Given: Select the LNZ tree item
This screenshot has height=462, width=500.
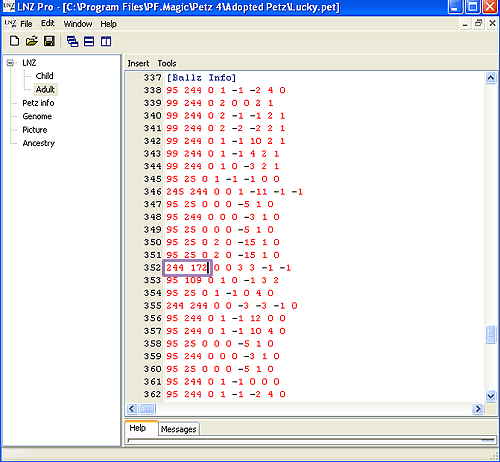Looking at the screenshot, I should point(29,63).
